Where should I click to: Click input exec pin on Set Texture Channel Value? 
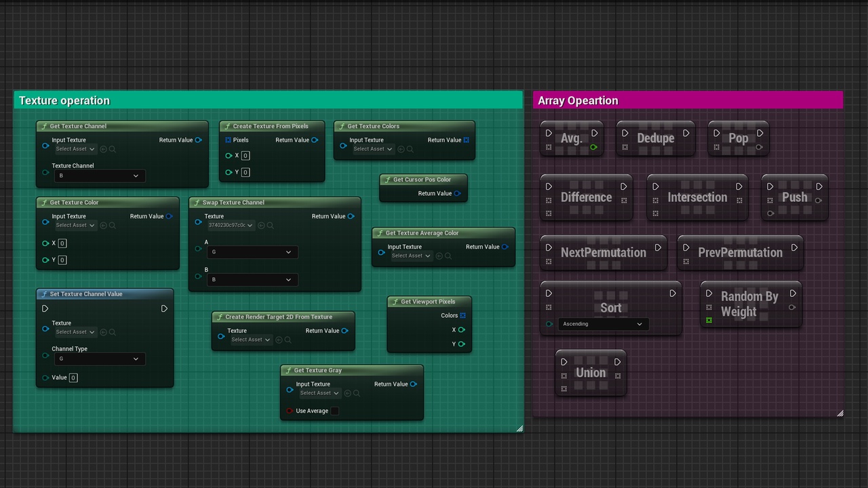pos(45,308)
